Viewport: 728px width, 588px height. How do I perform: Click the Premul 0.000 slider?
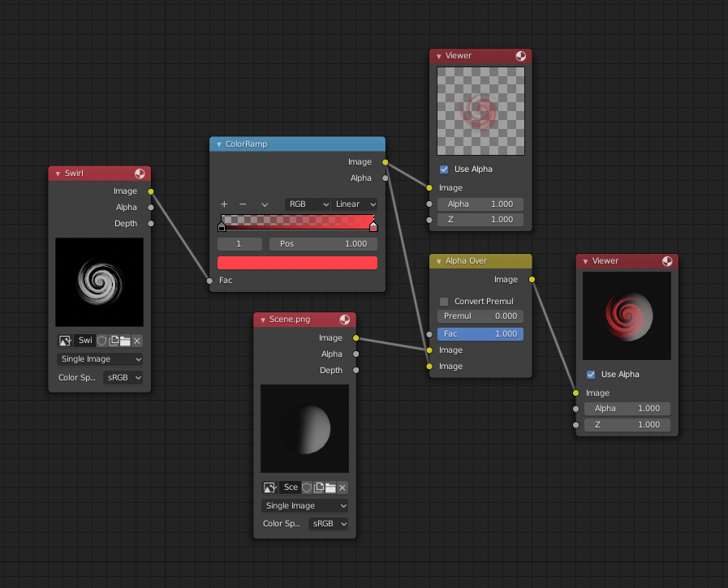tap(480, 316)
